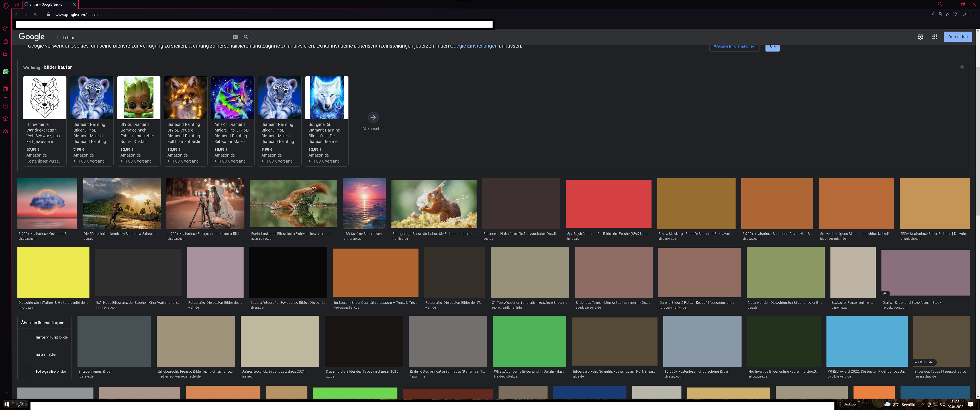Click the bilder search input field
The height and width of the screenshot is (410, 980).
[x=144, y=37]
